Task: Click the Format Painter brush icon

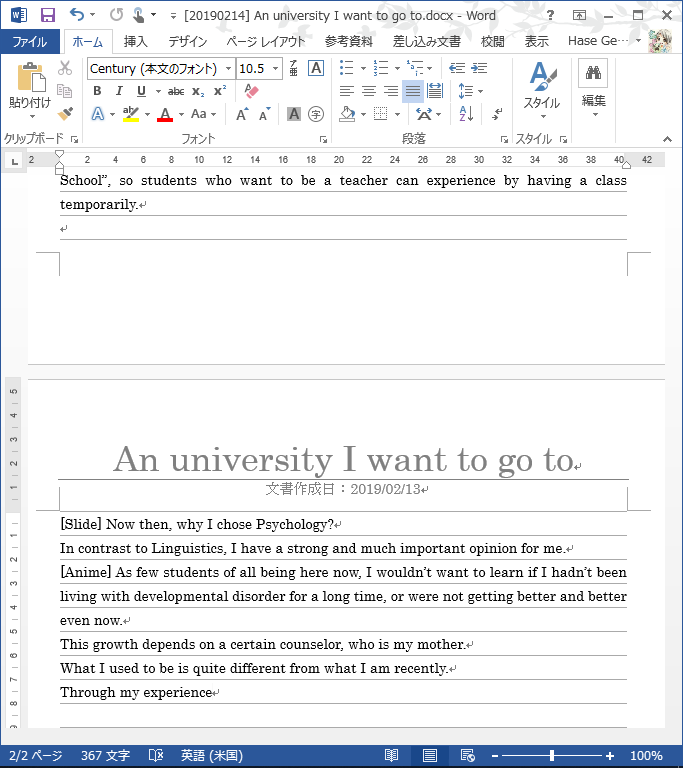Action: [x=65, y=114]
